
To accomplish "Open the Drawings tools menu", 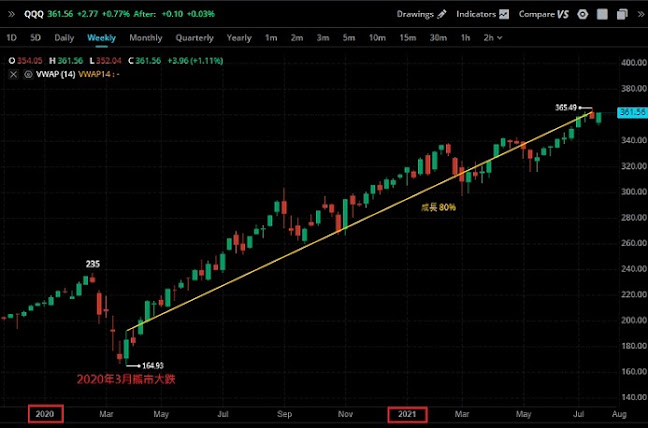I will pos(422,14).
